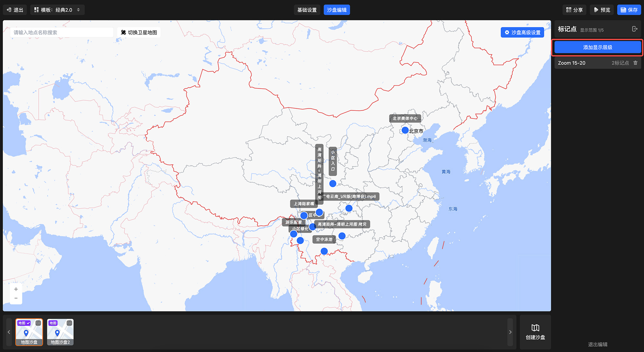
Task: Open more options on 地图沙盘2 thumbnail
Action: pyautogui.click(x=69, y=323)
